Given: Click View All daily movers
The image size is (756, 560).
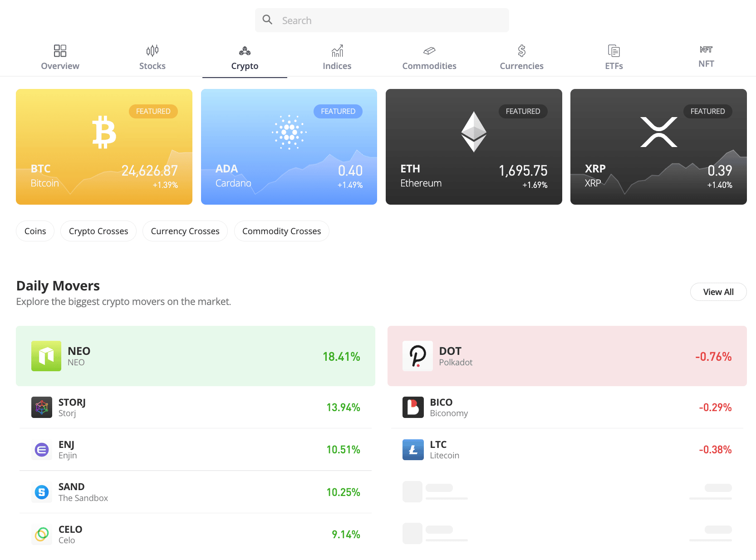Looking at the screenshot, I should [x=718, y=292].
